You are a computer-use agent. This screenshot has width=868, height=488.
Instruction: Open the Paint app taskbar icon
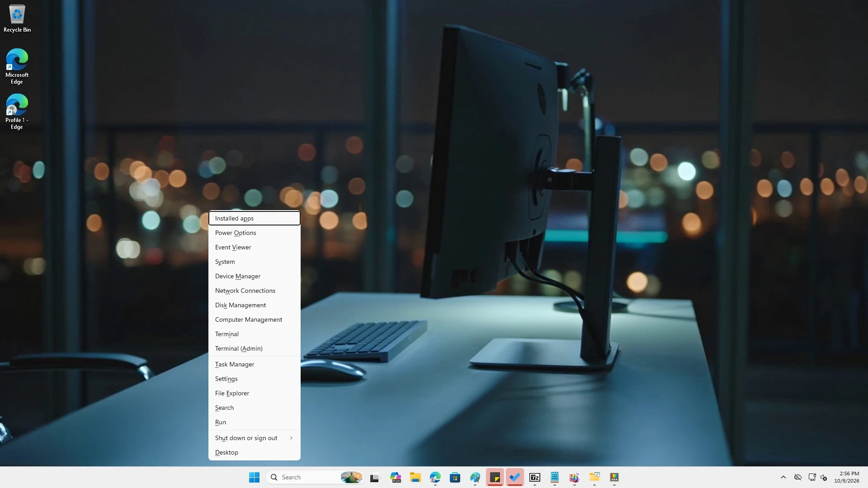[475, 477]
